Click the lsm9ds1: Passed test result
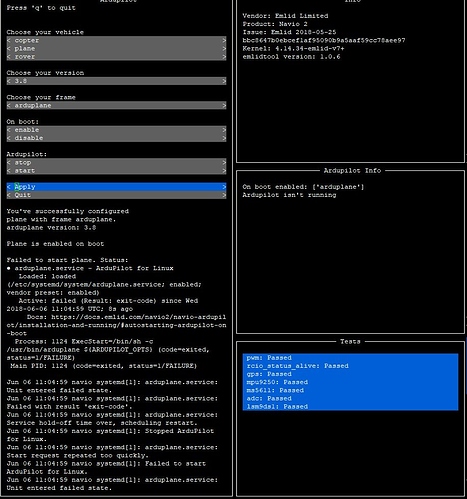The width and height of the screenshot is (467, 499). (x=277, y=406)
